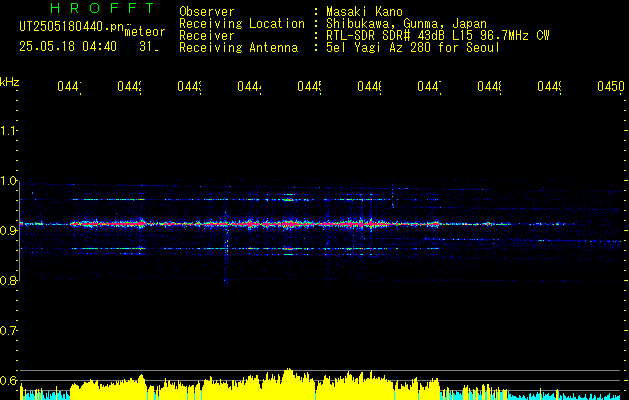Click the 0.8 frequency axis label
The image size is (629, 400).
click(8, 280)
